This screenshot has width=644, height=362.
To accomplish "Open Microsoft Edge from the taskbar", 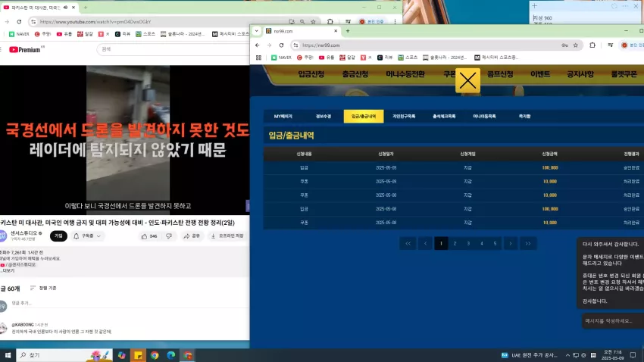I will point(171,355).
